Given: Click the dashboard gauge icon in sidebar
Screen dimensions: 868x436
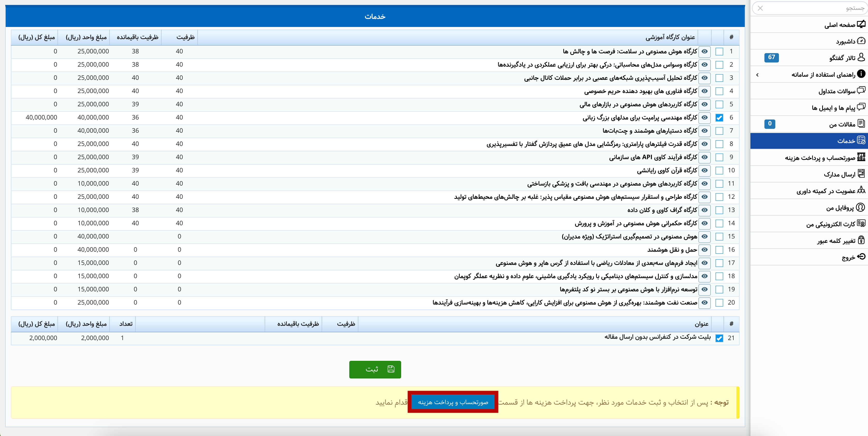Looking at the screenshot, I should pyautogui.click(x=861, y=41).
